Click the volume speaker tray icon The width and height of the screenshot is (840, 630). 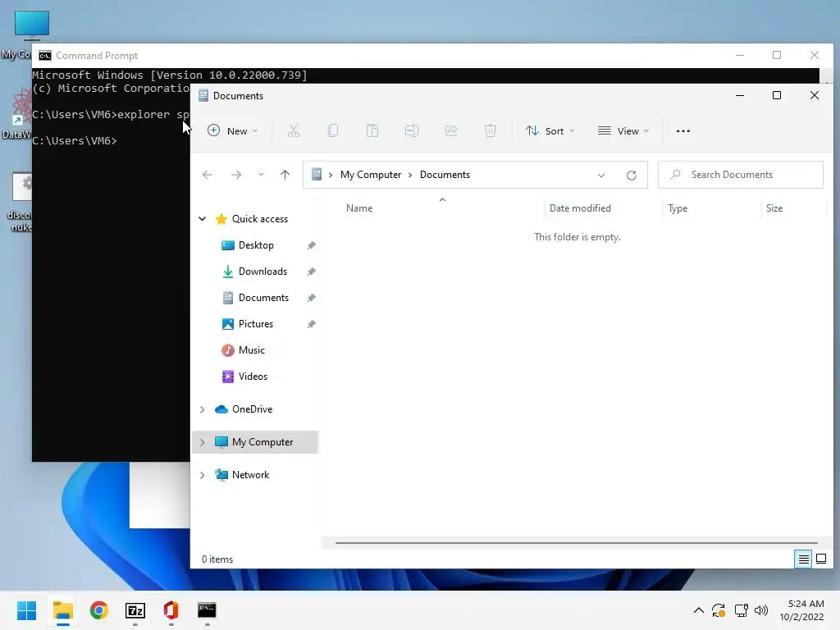coord(760,610)
